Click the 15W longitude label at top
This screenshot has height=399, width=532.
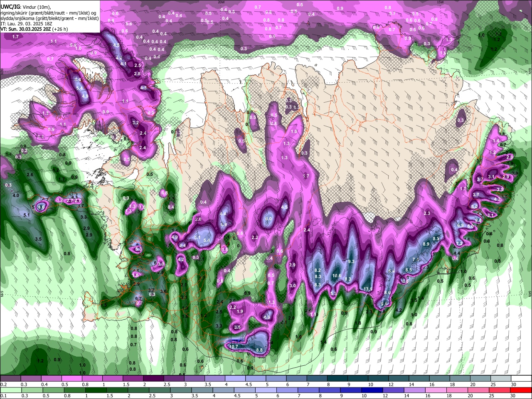click(x=440, y=2)
